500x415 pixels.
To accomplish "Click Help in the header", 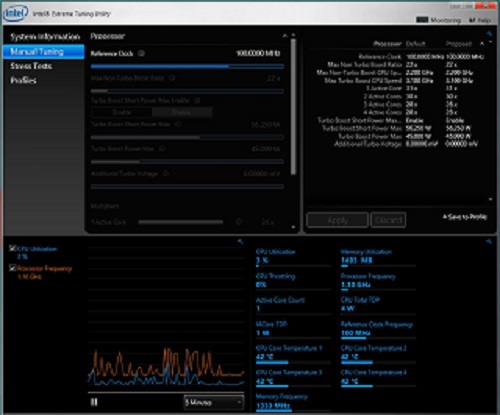I will click(484, 20).
